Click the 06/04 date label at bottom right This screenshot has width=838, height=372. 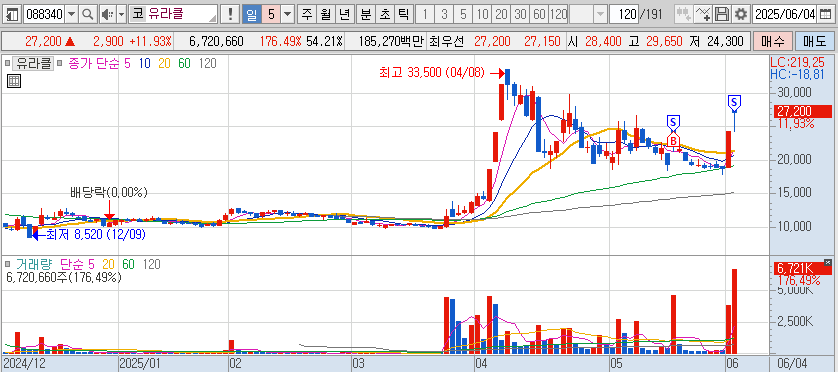pyautogui.click(x=791, y=364)
